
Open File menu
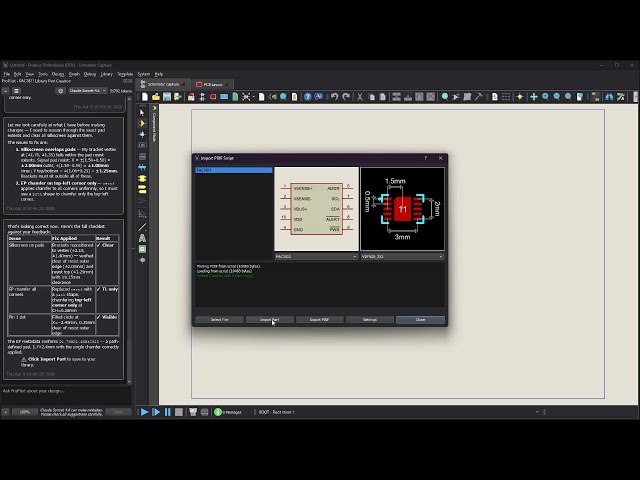pyautogui.click(x=7, y=74)
